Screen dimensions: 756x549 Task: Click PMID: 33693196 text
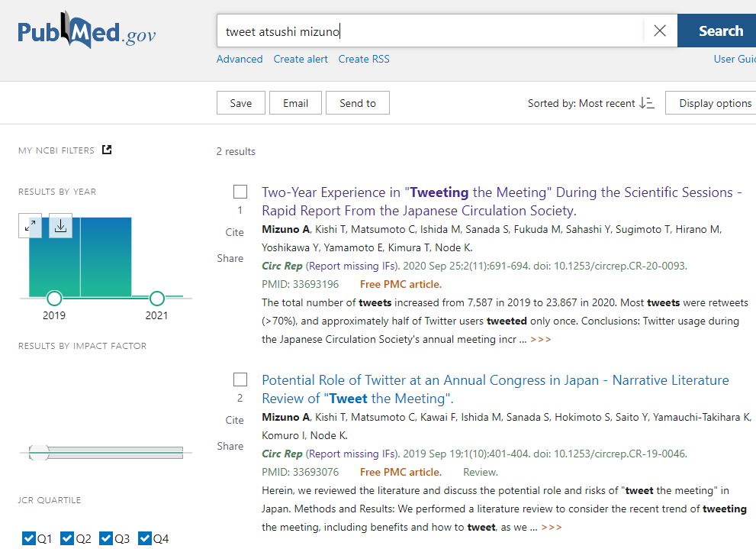pos(300,285)
